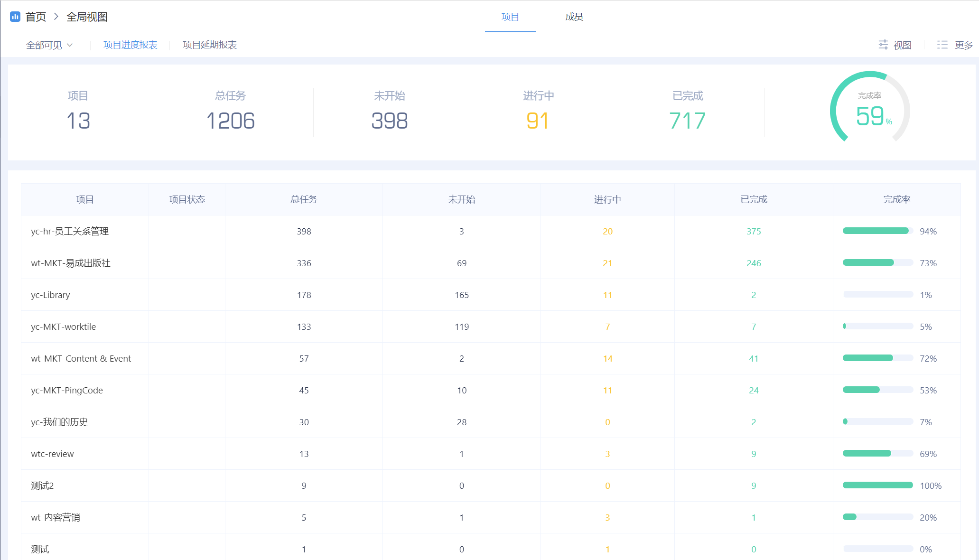The width and height of the screenshot is (979, 560).
Task: Go to 首页 in breadcrumb
Action: click(36, 17)
